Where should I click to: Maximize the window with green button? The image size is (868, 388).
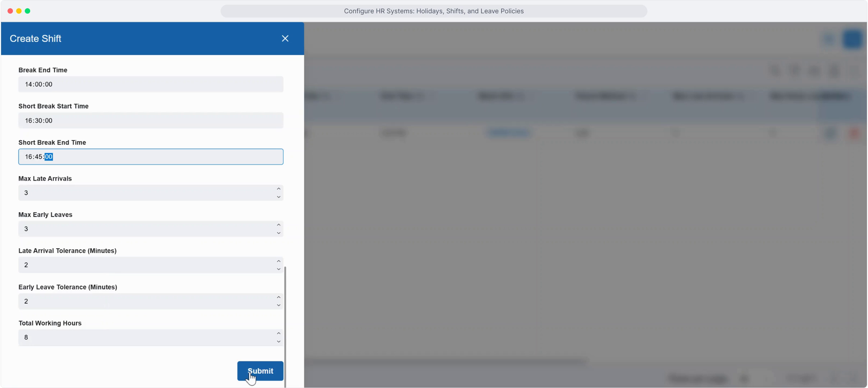[27, 11]
